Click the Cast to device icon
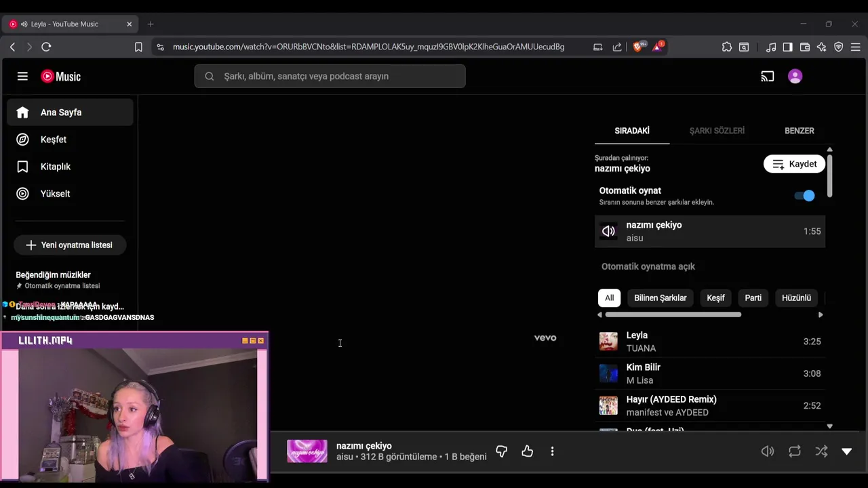The image size is (868, 488). [x=768, y=77]
